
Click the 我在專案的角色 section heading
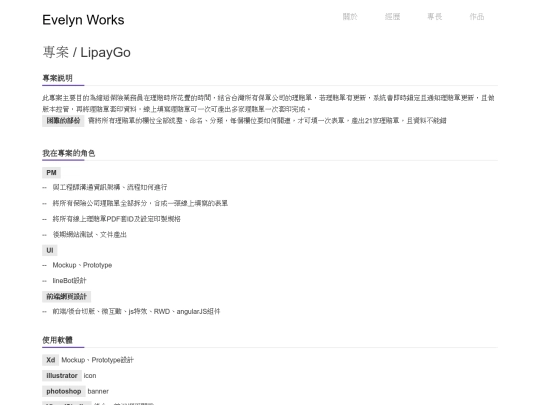pyautogui.click(x=69, y=153)
